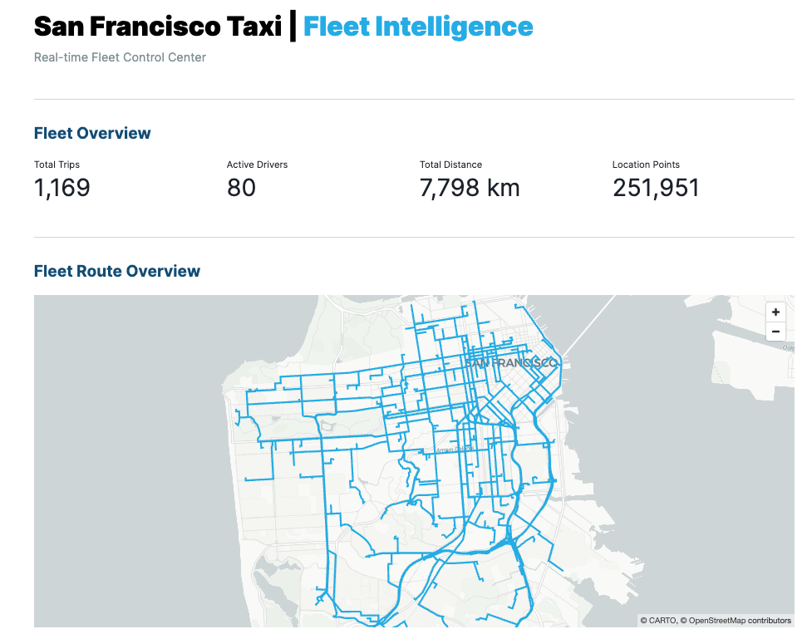Click the Total Distance value 7,798 km
The height and width of the screenshot is (644, 812).
pos(470,188)
